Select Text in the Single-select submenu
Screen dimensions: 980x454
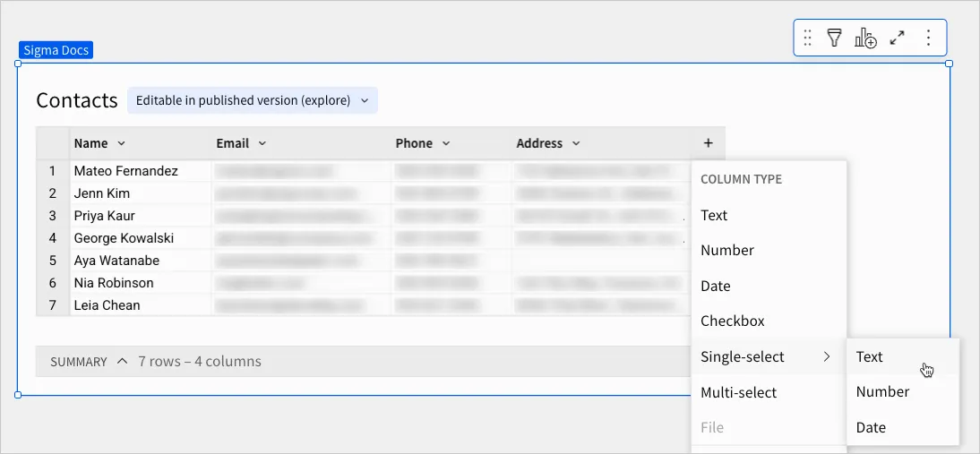click(x=902, y=356)
